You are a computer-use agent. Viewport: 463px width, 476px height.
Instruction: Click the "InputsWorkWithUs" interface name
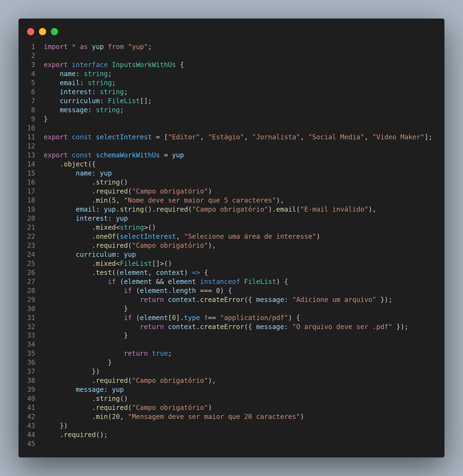144,65
